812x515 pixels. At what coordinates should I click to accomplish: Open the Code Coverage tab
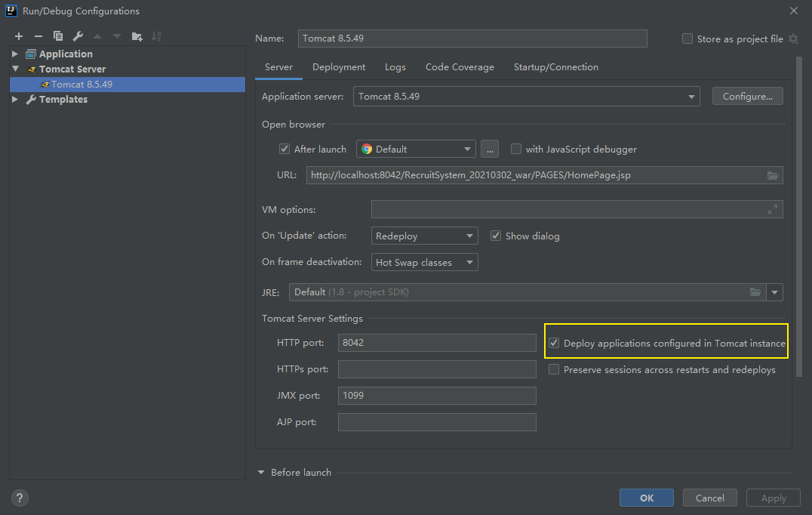tap(460, 67)
